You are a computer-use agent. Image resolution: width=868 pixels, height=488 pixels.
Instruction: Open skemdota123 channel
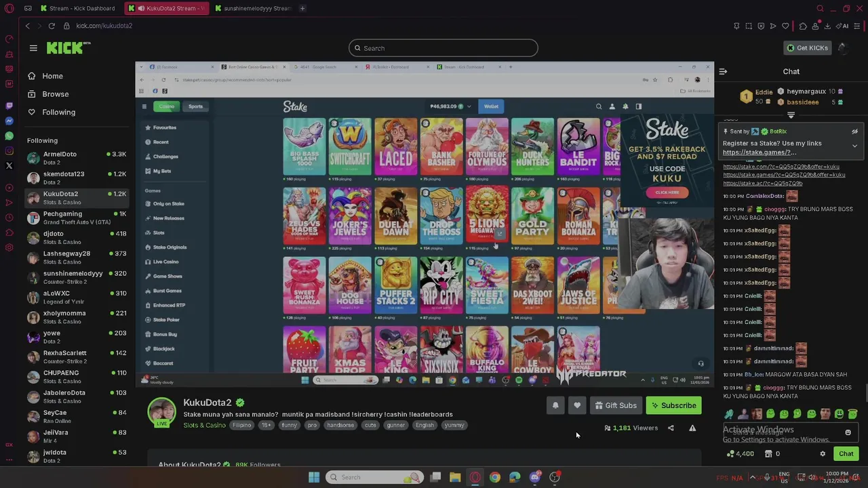click(76, 178)
